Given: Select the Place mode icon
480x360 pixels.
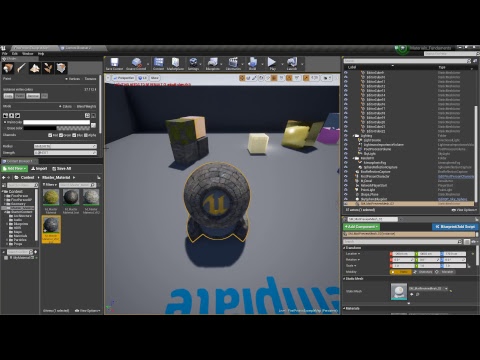Looking at the screenshot, I should click(8, 68).
